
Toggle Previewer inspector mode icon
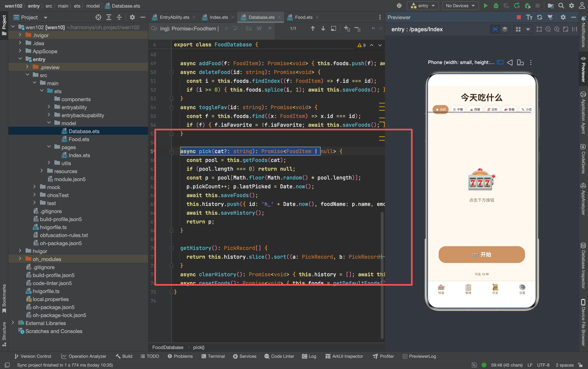(x=495, y=29)
